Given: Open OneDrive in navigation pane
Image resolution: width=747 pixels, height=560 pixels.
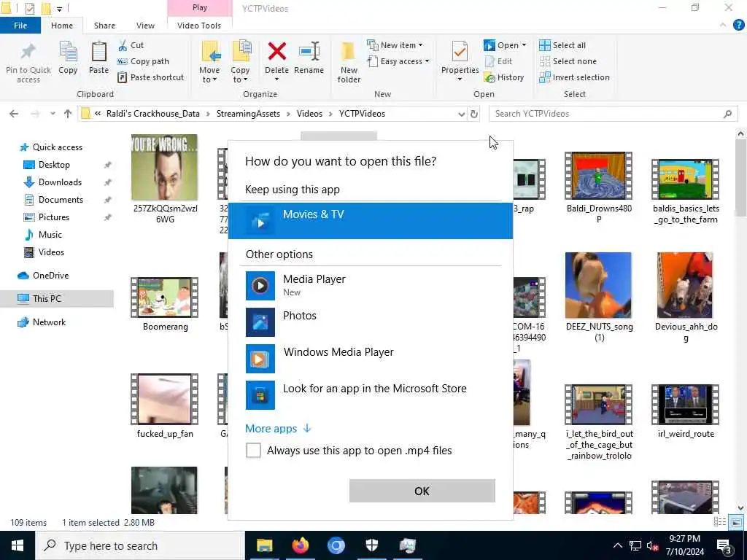Looking at the screenshot, I should click(50, 276).
